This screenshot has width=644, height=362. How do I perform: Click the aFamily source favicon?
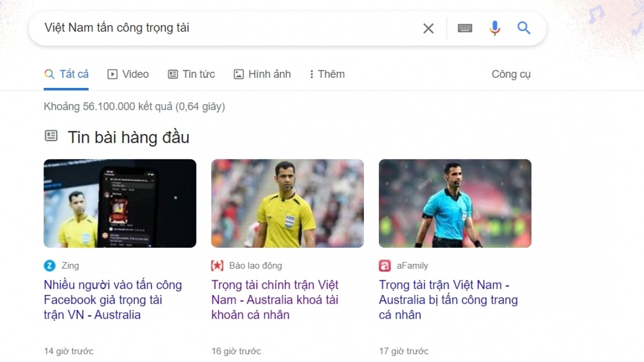[x=385, y=265]
